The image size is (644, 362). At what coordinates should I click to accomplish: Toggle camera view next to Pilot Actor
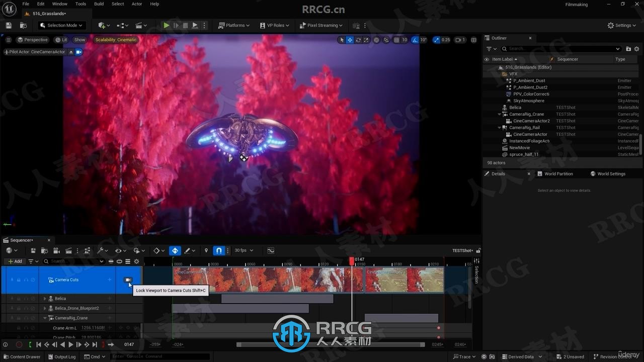tap(79, 52)
